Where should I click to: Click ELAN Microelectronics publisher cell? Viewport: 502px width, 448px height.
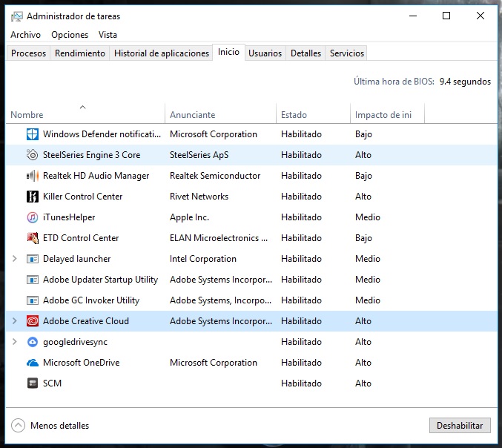pos(219,238)
